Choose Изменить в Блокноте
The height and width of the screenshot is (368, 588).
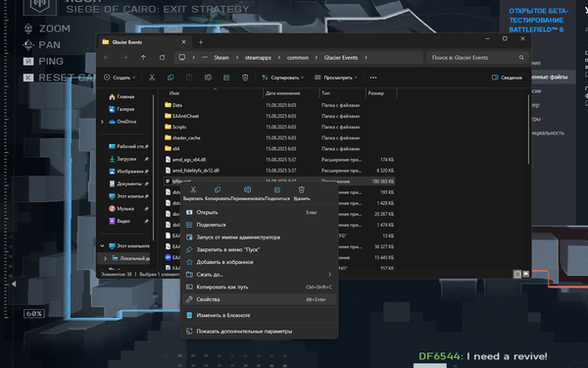259,315
